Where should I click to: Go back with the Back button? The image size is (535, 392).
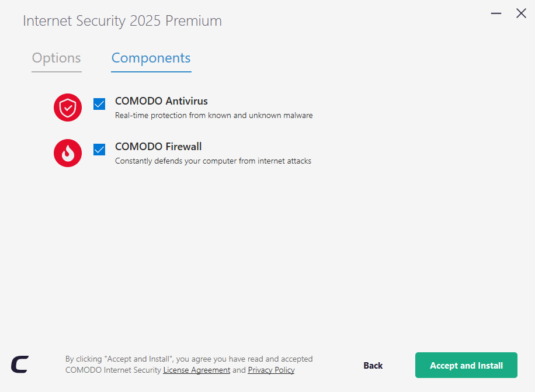(x=373, y=366)
